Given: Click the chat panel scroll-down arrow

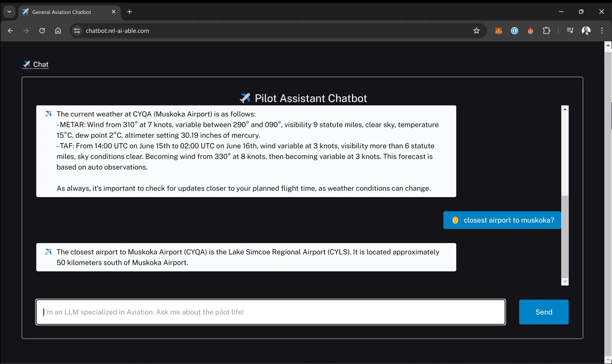Looking at the screenshot, I should 565,282.
